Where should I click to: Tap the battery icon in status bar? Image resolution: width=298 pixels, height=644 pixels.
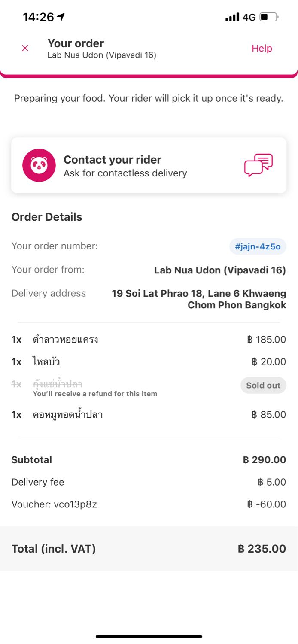coord(269,17)
